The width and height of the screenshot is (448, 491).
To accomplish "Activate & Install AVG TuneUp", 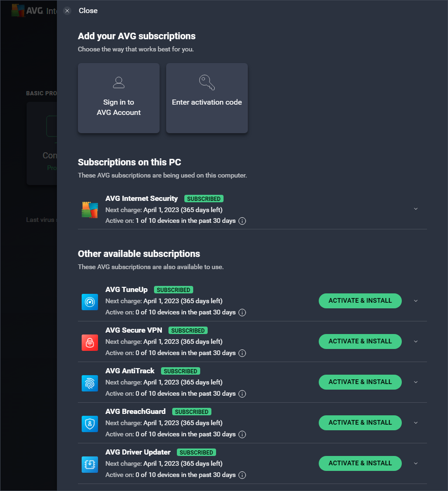I will [360, 301].
